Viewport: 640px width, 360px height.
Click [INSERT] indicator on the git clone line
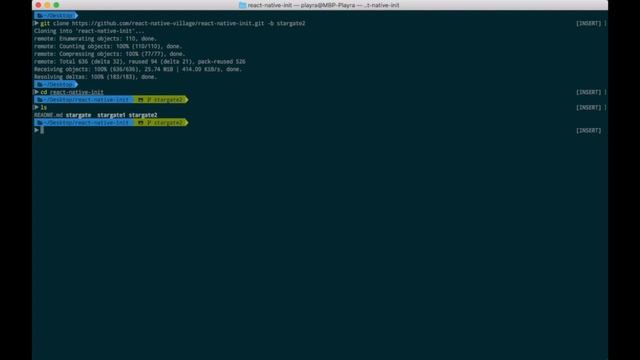(x=589, y=23)
